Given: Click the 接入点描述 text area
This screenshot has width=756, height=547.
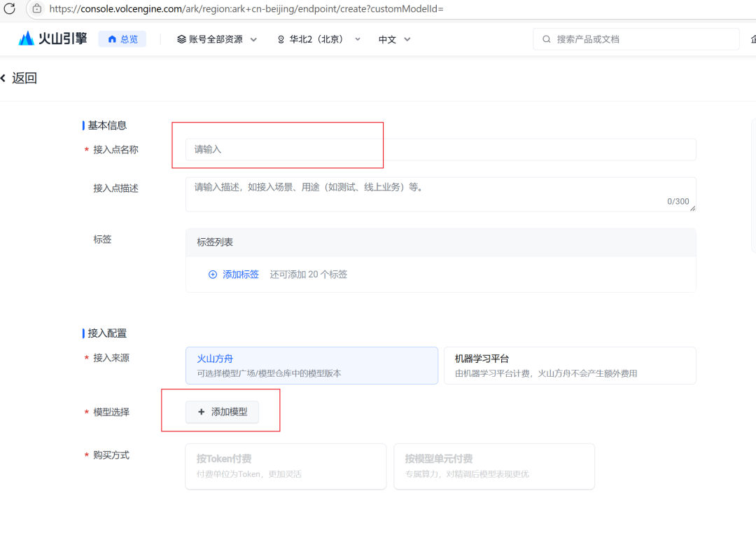Looking at the screenshot, I should 441,195.
